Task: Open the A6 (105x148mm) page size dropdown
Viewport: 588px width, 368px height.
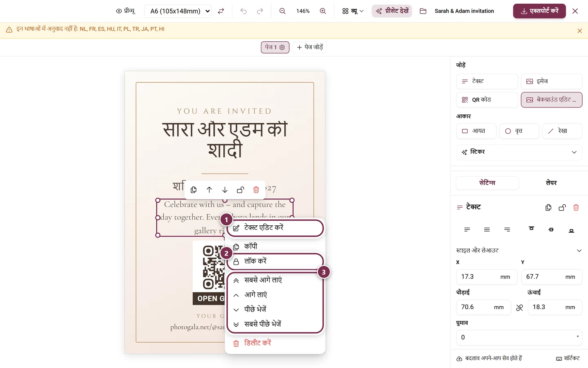Action: click(x=178, y=11)
